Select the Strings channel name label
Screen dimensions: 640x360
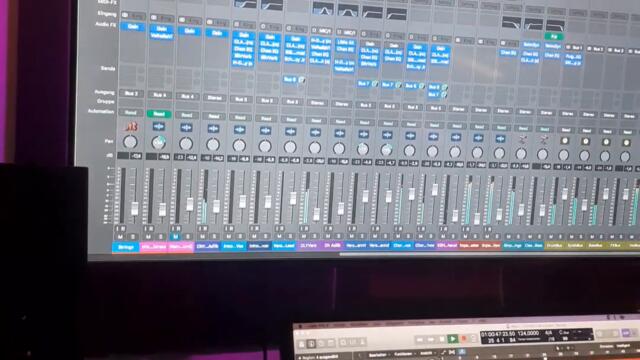[x=126, y=247]
